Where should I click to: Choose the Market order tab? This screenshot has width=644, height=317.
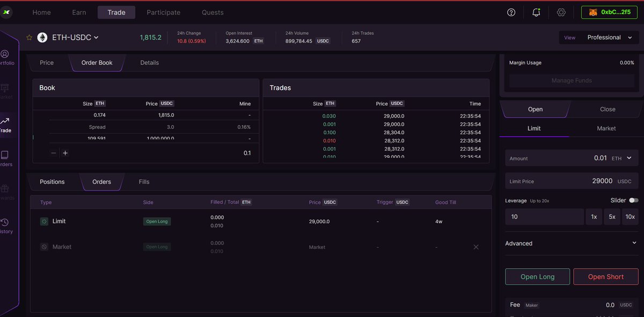click(606, 128)
